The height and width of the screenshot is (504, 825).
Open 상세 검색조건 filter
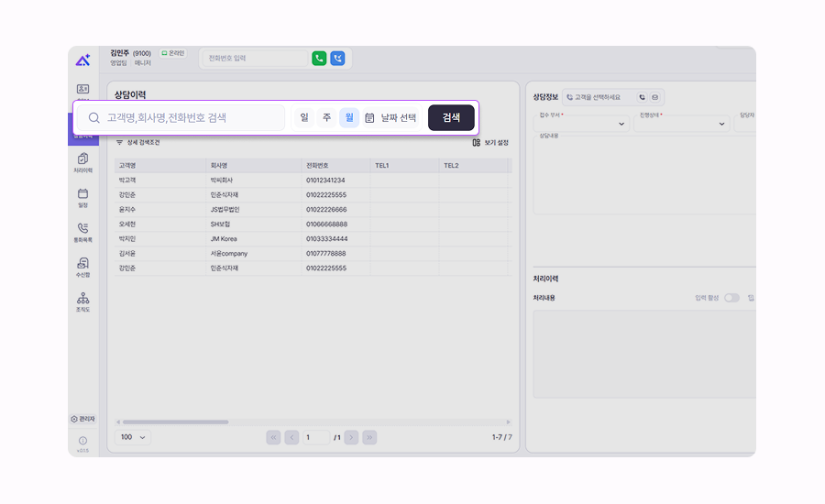[x=137, y=143]
